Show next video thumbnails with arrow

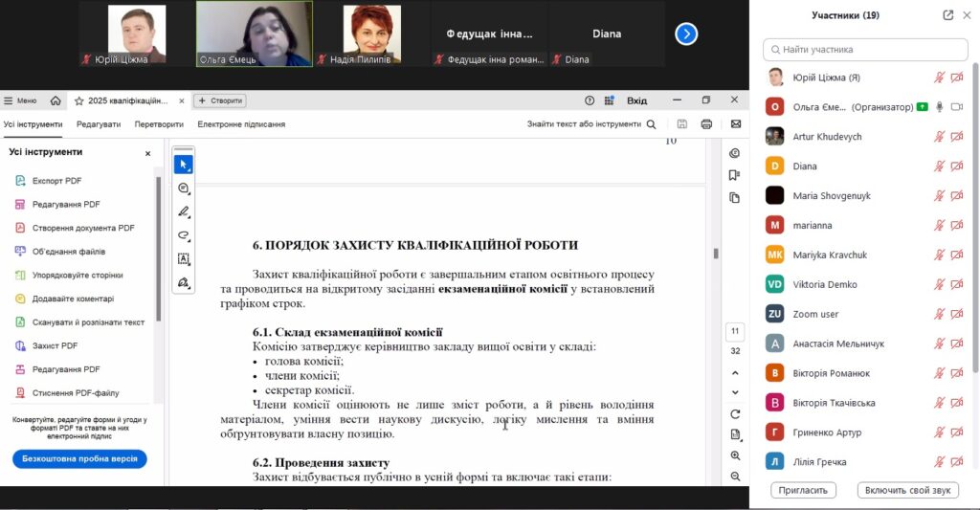pyautogui.click(x=686, y=33)
